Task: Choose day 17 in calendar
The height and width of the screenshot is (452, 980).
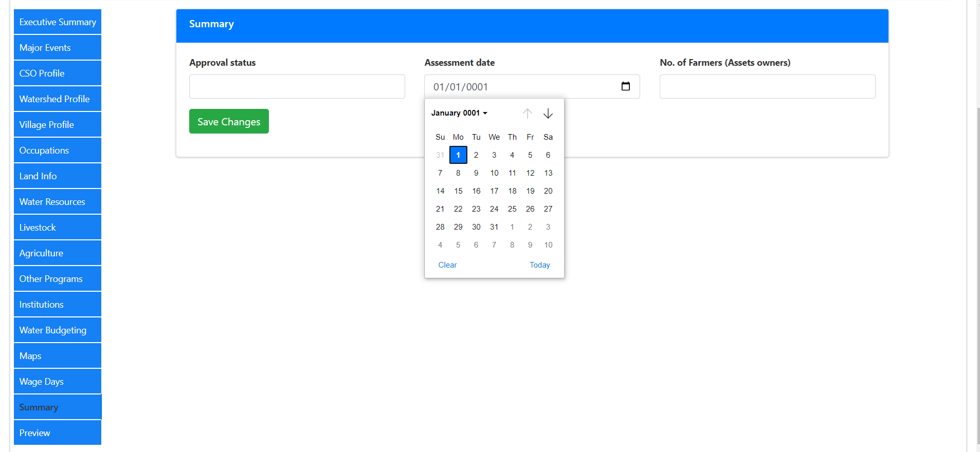Action: pyautogui.click(x=494, y=191)
